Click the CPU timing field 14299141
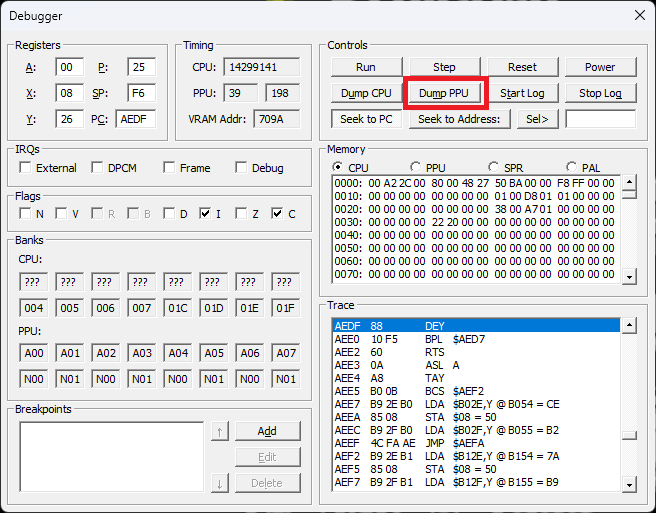 [261, 67]
